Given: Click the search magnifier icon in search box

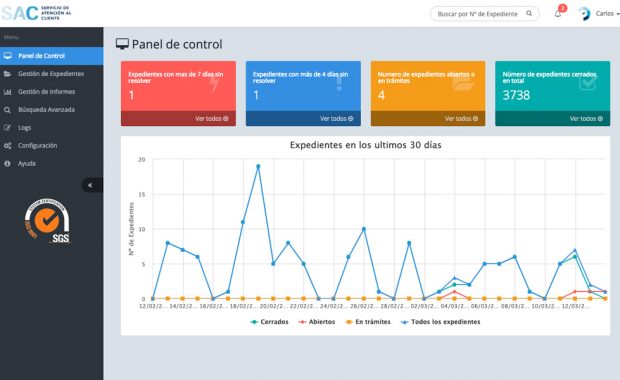Looking at the screenshot, I should pos(529,13).
